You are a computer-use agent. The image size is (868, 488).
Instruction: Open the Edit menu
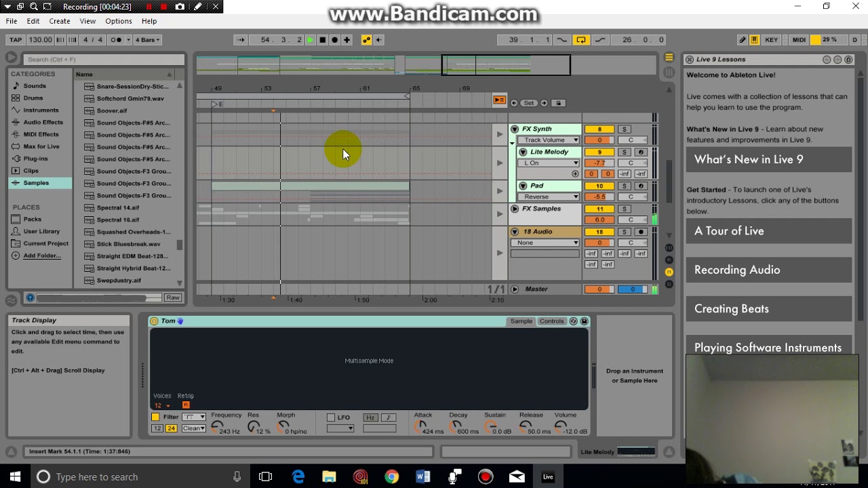point(33,21)
